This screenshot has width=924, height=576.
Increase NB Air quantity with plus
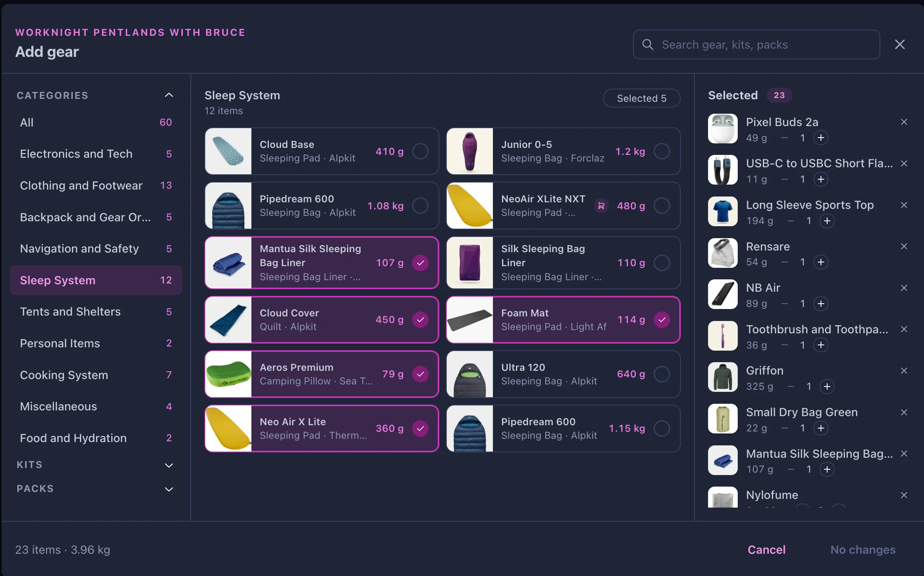(x=821, y=304)
